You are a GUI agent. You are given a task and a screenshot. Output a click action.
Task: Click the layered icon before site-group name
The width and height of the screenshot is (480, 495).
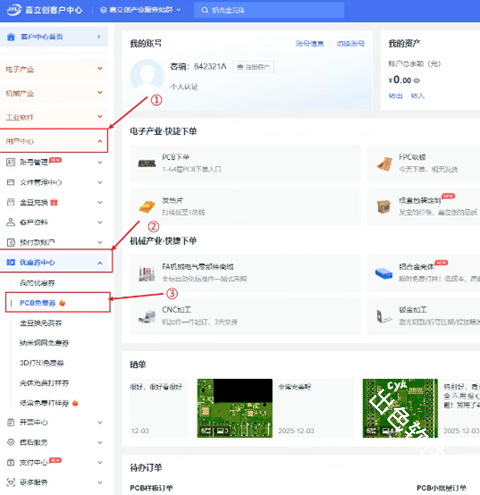click(x=103, y=10)
